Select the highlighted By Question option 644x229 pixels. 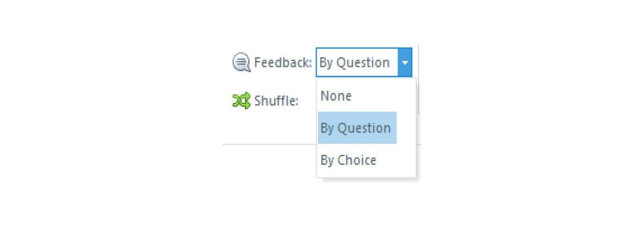[357, 128]
